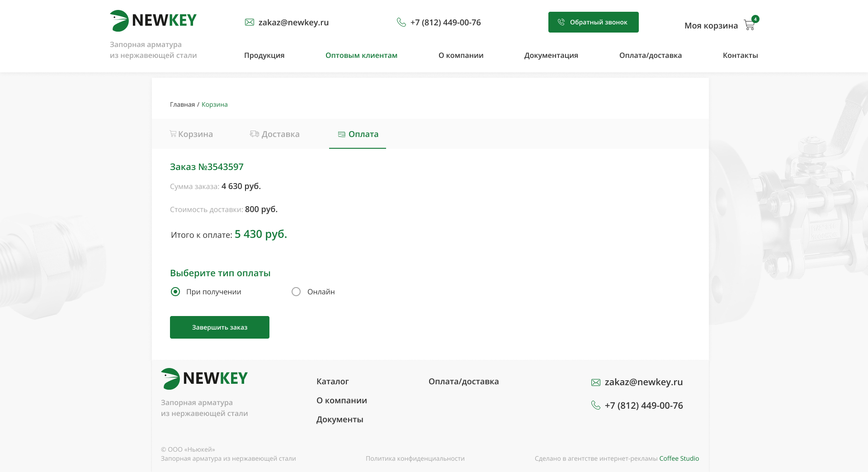Click the Моя корзина link
This screenshot has height=472, width=868.
tap(711, 26)
